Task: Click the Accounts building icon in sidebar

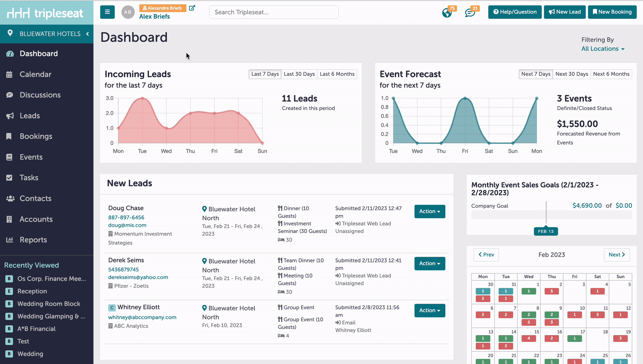Action: click(9, 219)
